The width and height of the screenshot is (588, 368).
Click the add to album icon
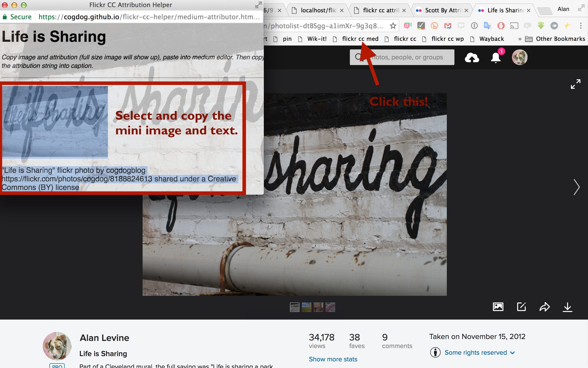(498, 307)
